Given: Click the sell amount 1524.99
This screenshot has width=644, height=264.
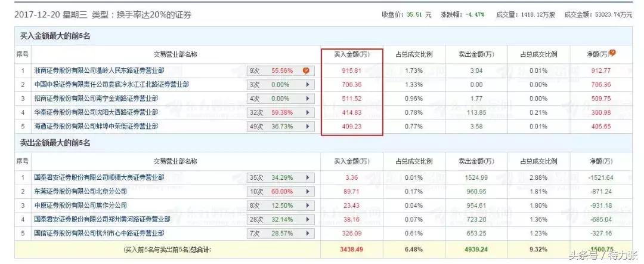Looking at the screenshot, I should [x=476, y=177].
